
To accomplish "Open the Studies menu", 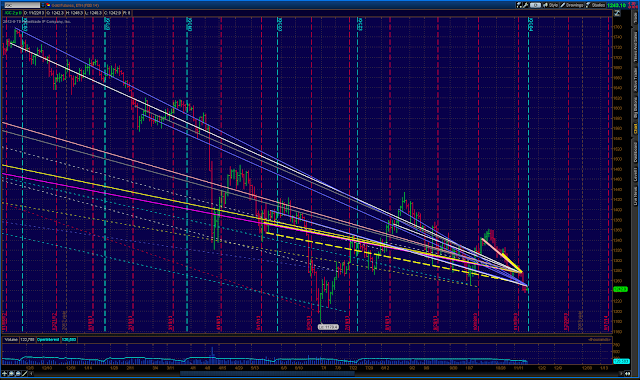I will (595, 5).
